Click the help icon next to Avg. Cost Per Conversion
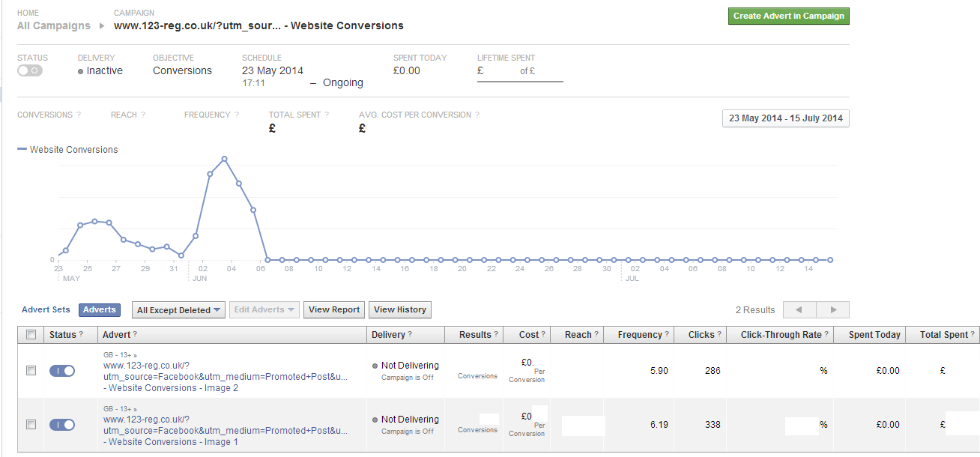Image resolution: width=980 pixels, height=457 pixels. click(477, 115)
